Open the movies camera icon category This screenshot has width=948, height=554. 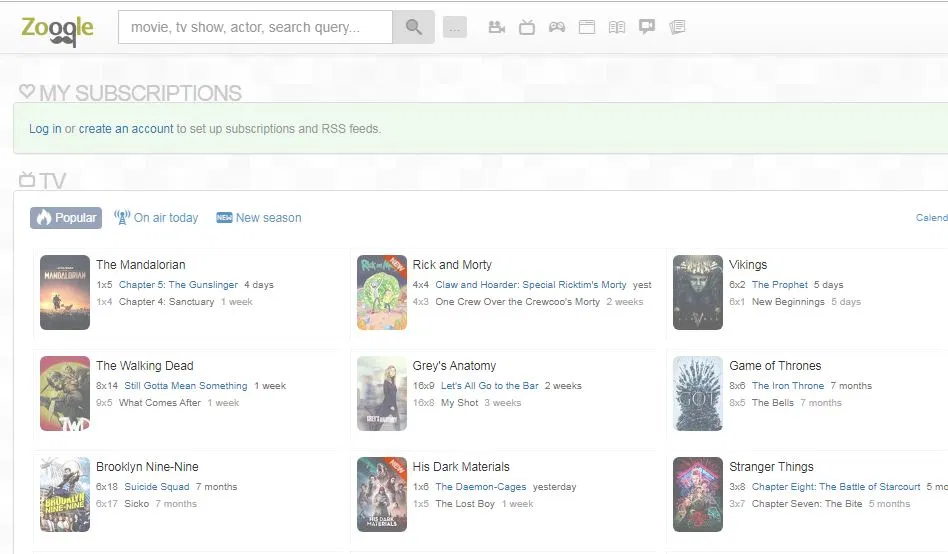click(x=497, y=27)
